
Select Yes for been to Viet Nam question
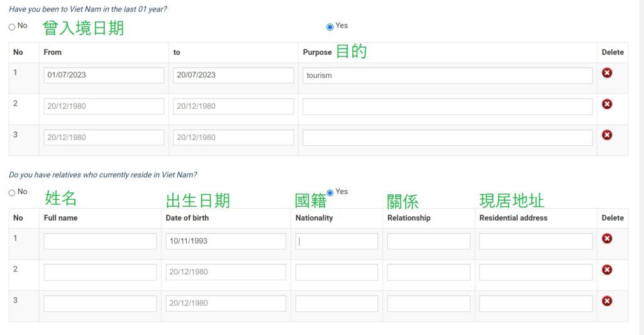coord(330,27)
